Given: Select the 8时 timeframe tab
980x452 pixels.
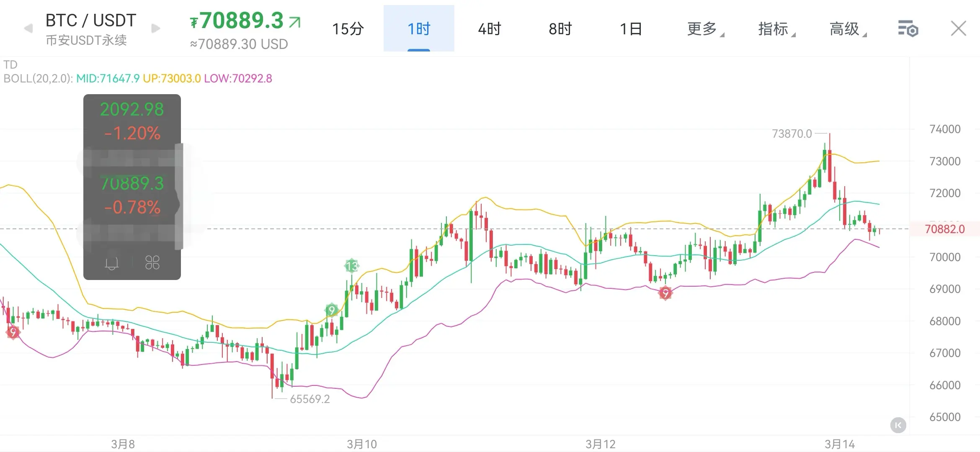Looking at the screenshot, I should click(x=560, y=29).
